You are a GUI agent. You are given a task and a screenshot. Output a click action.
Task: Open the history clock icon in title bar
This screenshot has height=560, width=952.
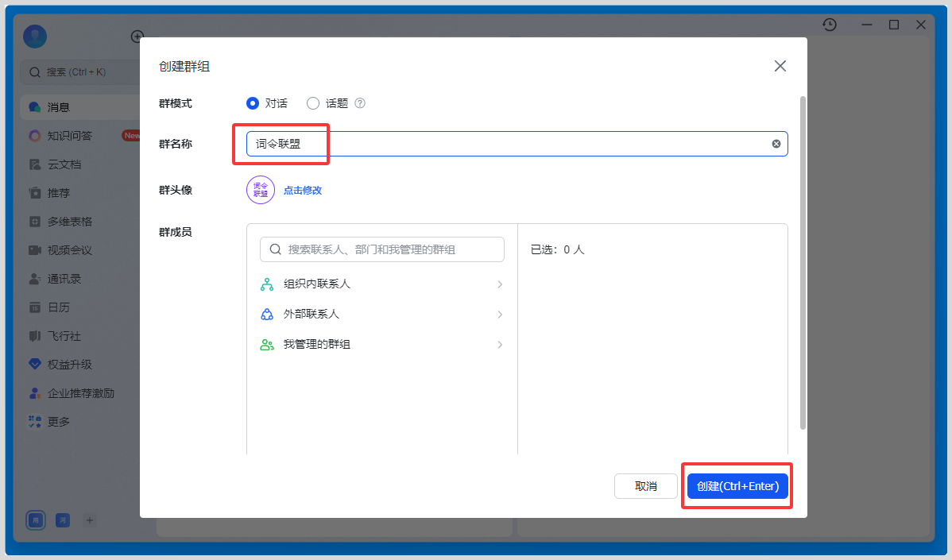click(x=830, y=25)
